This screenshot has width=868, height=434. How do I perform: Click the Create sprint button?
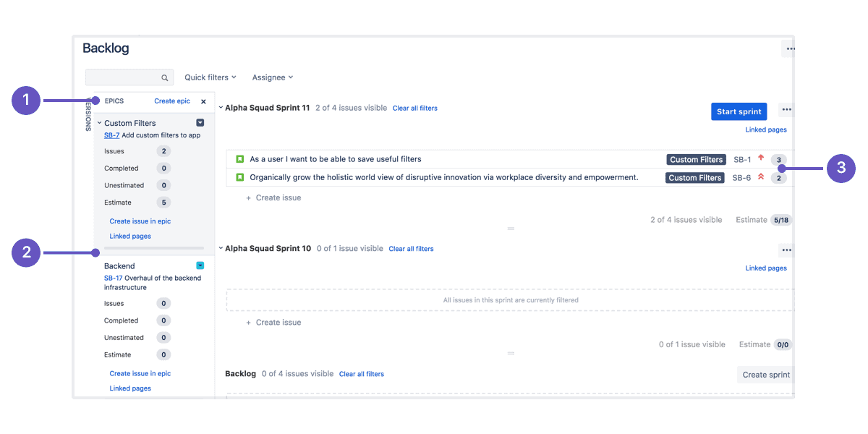pos(765,374)
